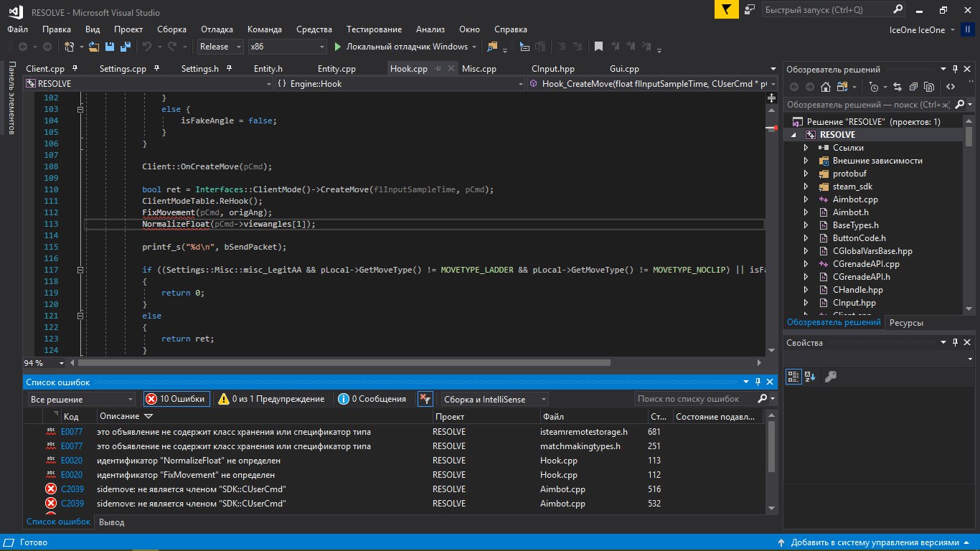Click the Save All toolbar icon
Image resolution: width=980 pixels, height=551 pixels.
pyautogui.click(x=125, y=47)
